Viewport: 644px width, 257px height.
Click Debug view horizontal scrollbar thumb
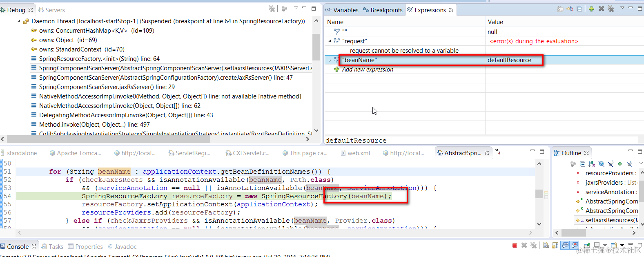coord(108,139)
